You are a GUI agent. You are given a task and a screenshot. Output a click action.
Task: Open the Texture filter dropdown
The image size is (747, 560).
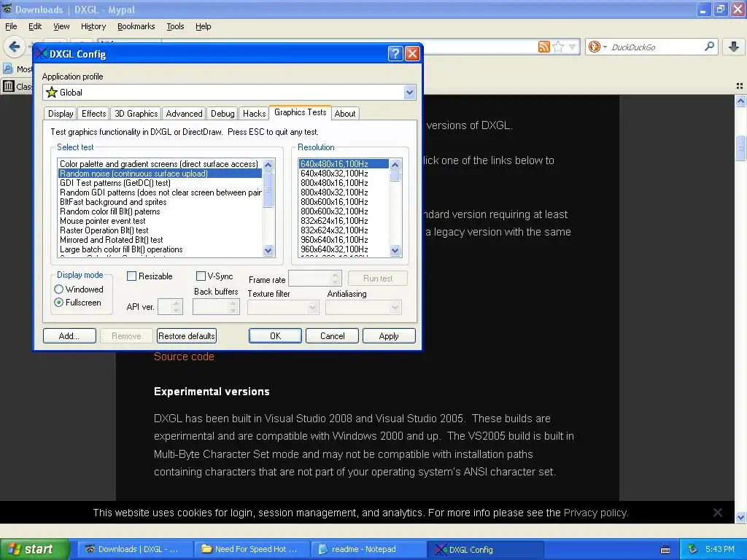[312, 307]
